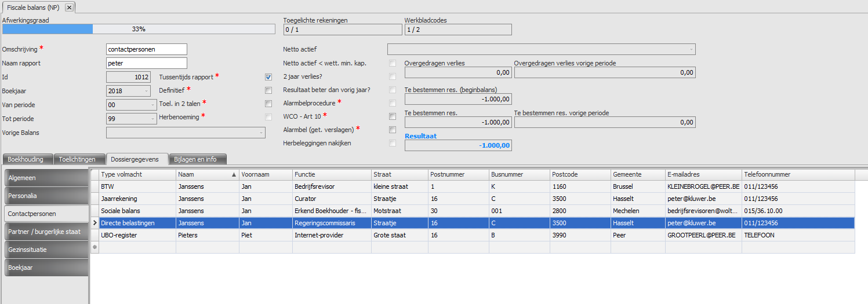Viewport: 868px width, 304px height.
Task: Click the Afwerkingsgraad progress bar
Action: [x=139, y=29]
